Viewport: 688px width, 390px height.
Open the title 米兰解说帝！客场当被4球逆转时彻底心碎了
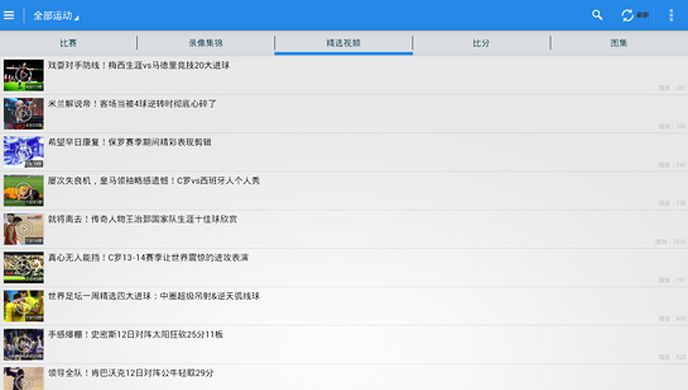132,104
